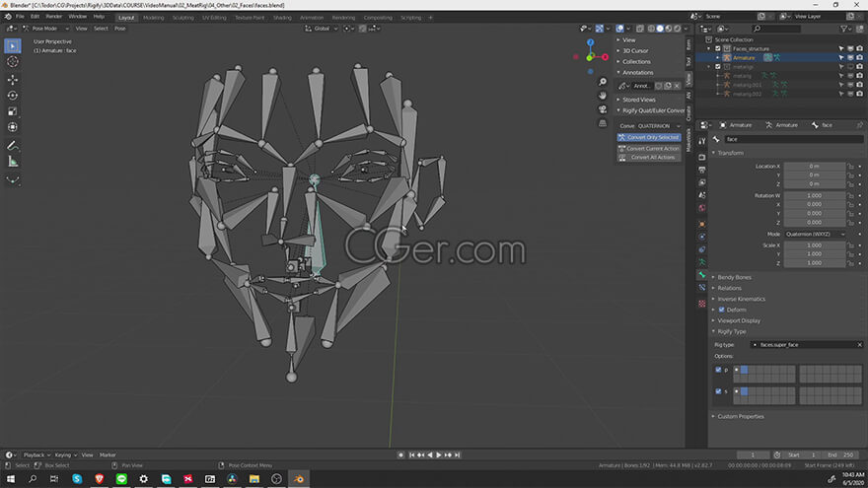This screenshot has height=488, width=868.
Task: Click Convert All Actions button
Action: pyautogui.click(x=649, y=157)
